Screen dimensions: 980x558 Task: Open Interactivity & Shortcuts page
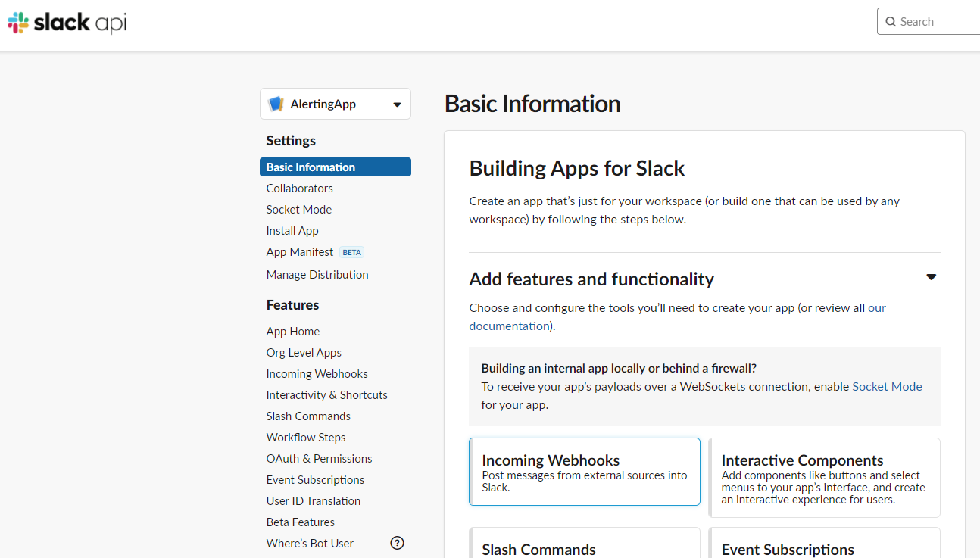[x=326, y=395]
